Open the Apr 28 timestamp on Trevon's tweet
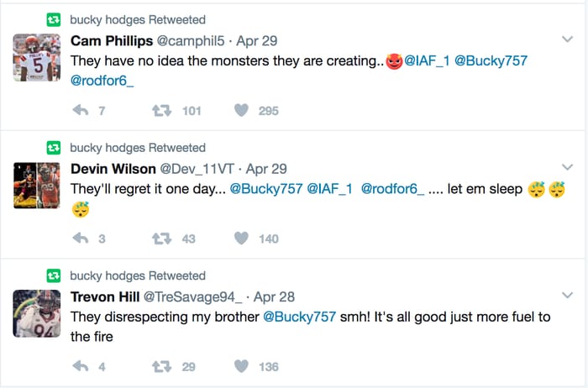The image size is (588, 388). 273,296
